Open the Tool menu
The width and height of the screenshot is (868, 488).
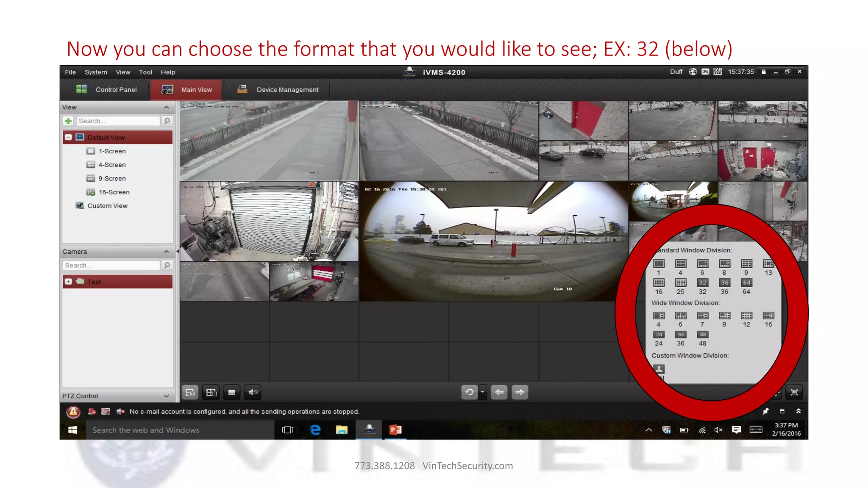pyautogui.click(x=145, y=72)
